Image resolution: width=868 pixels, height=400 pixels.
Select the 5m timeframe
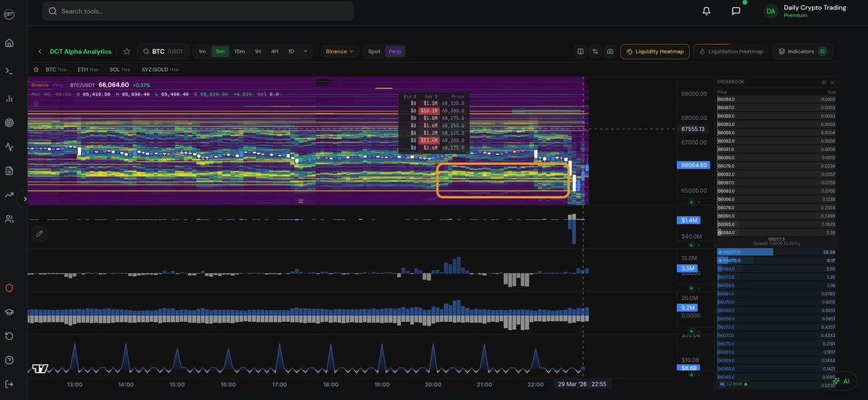[220, 51]
